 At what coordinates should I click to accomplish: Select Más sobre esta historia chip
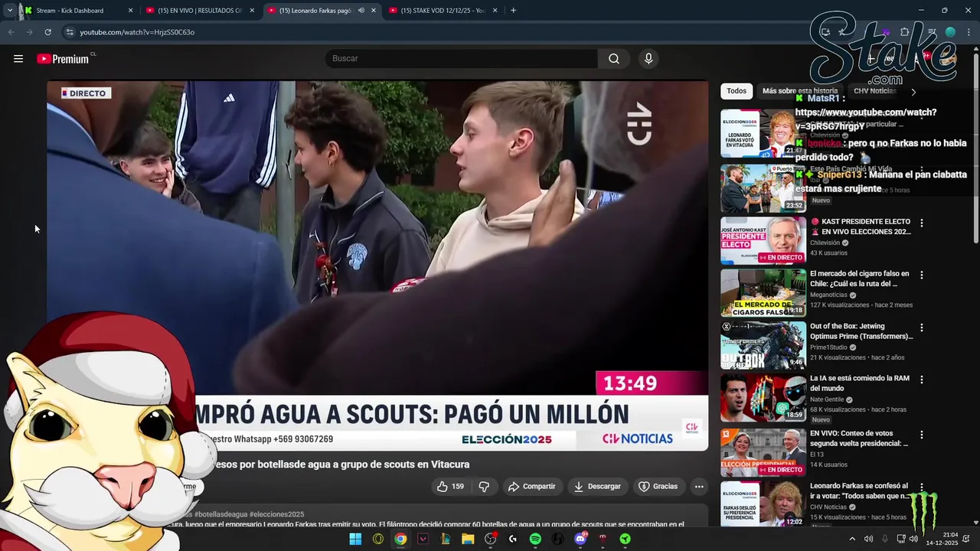800,91
